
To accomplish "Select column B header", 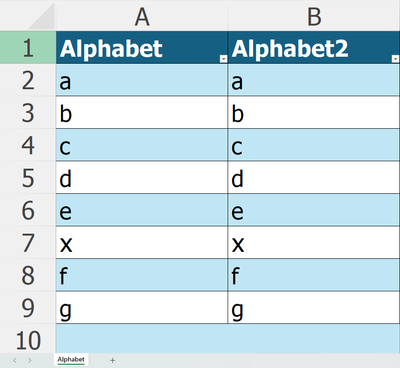I will [x=314, y=16].
